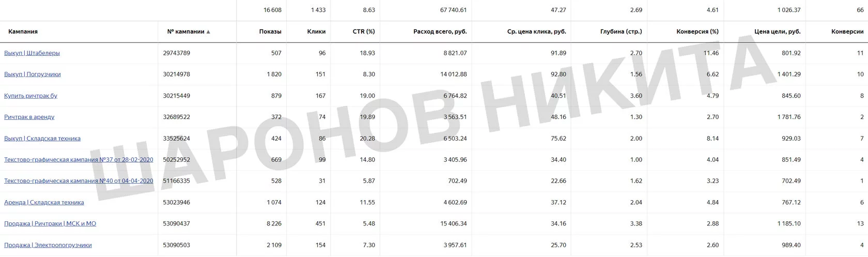Open Продажа | Ричтраки | МСК и МО

[x=50, y=224]
